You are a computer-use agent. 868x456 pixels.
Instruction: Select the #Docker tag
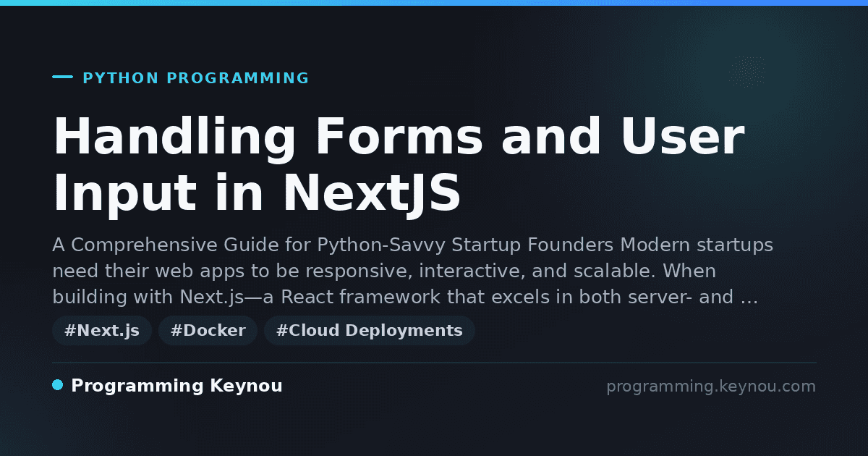point(208,331)
